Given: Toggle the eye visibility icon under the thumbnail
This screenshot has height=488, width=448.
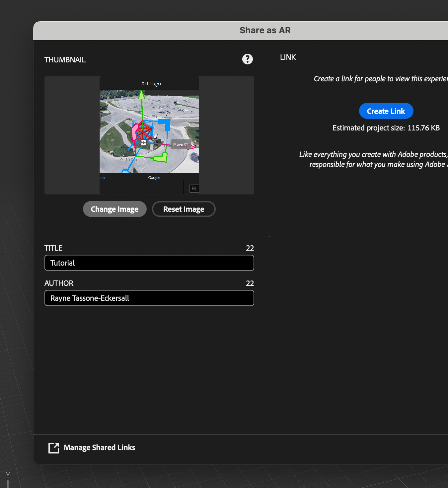Looking at the screenshot, I should coord(194,188).
